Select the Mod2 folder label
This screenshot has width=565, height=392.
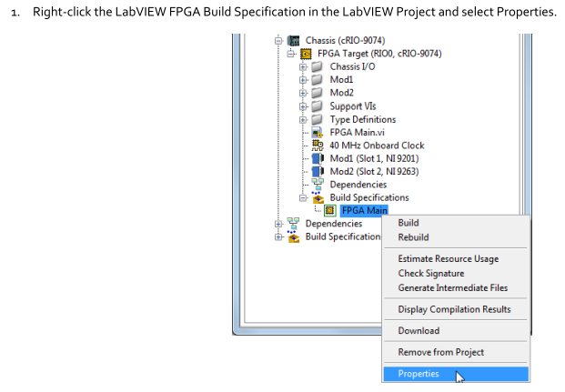click(x=341, y=93)
